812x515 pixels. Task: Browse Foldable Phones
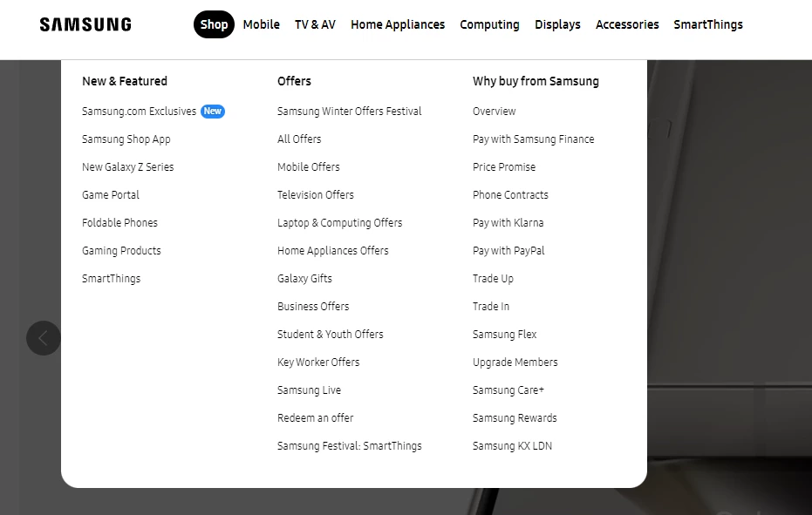click(119, 222)
